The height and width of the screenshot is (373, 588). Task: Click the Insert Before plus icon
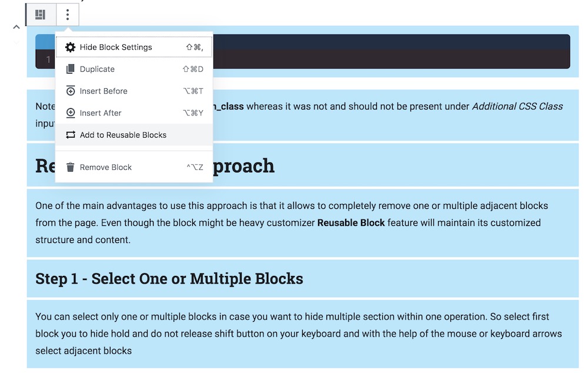[70, 91]
